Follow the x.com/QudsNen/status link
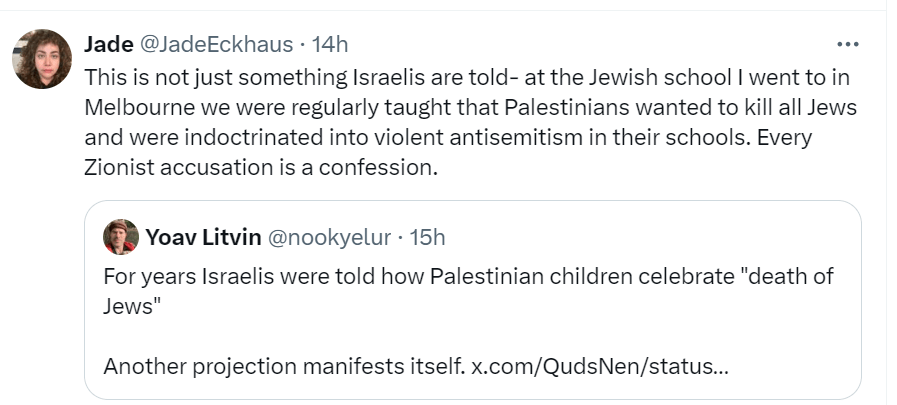Viewport: 897px width, 405px height. [x=600, y=366]
